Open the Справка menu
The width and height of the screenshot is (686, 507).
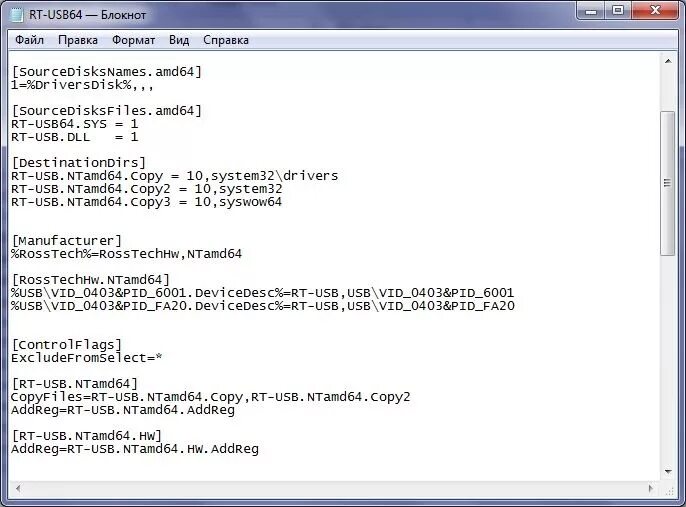pyautogui.click(x=226, y=40)
